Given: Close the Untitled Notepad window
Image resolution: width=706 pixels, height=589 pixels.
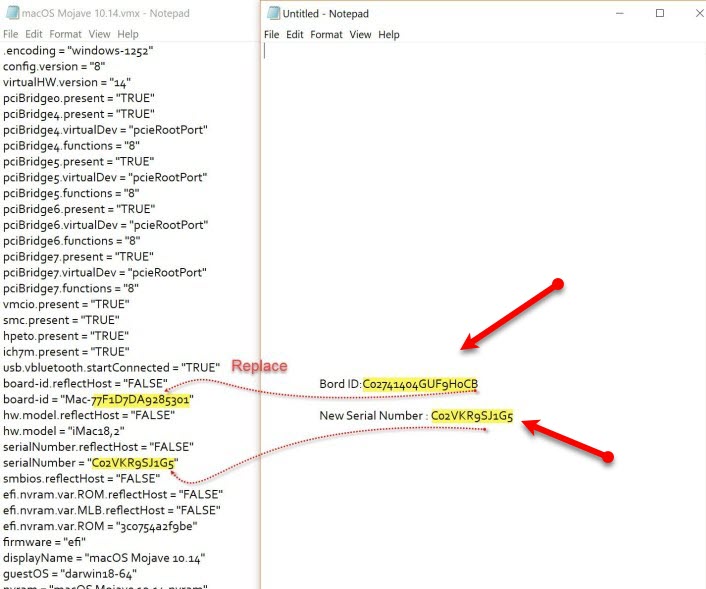Looking at the screenshot, I should tap(698, 14).
